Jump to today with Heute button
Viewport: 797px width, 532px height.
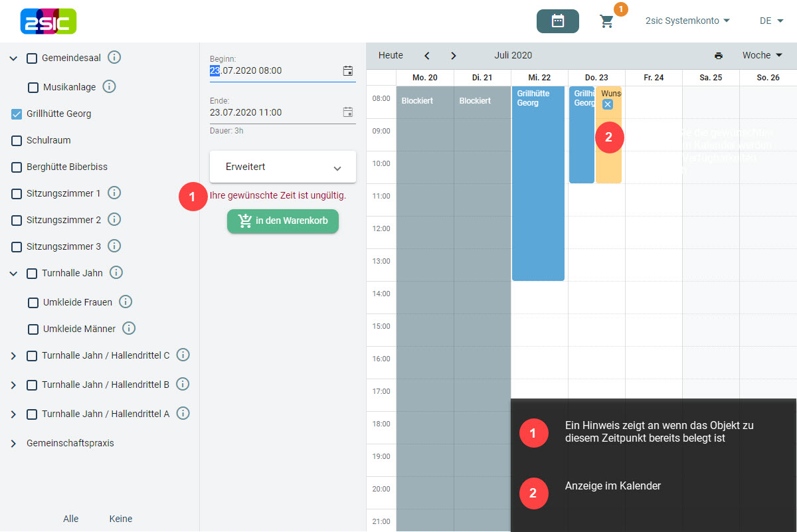(391, 56)
